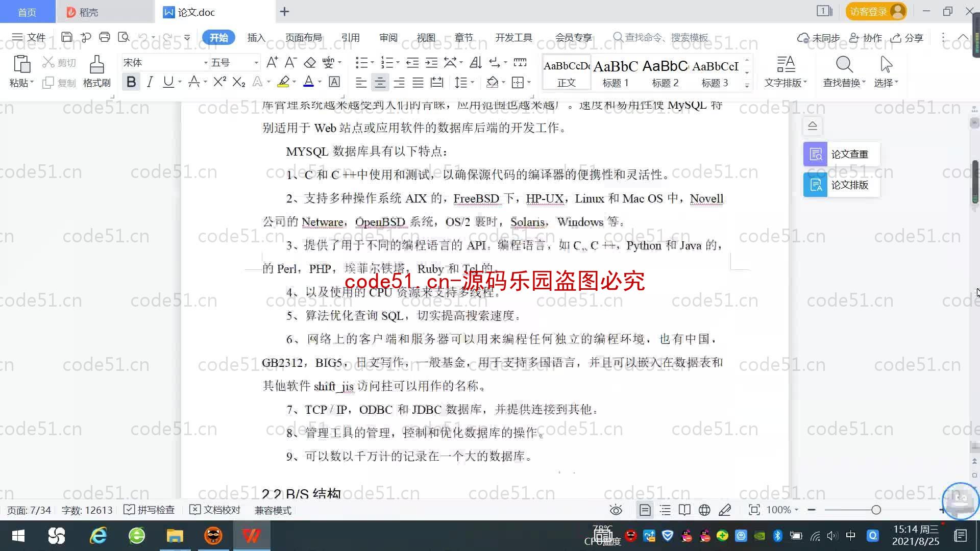
Task: Apply superscript formatting
Action: tap(220, 82)
